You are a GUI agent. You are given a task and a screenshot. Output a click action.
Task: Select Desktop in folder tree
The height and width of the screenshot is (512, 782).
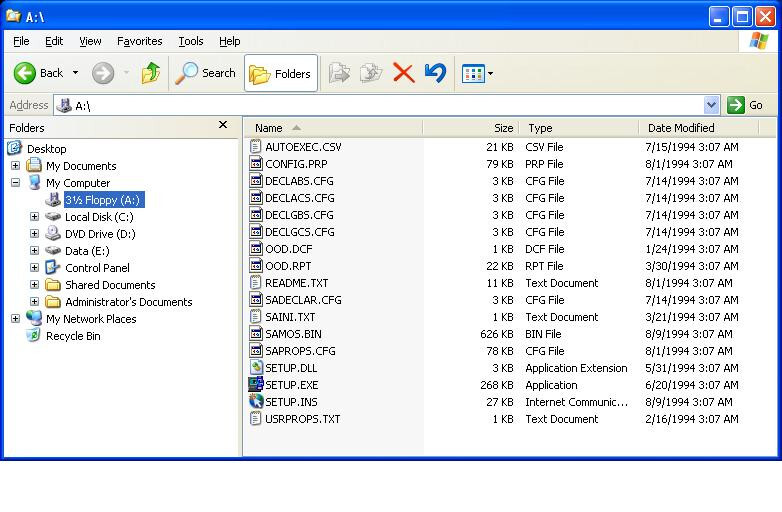point(46,149)
